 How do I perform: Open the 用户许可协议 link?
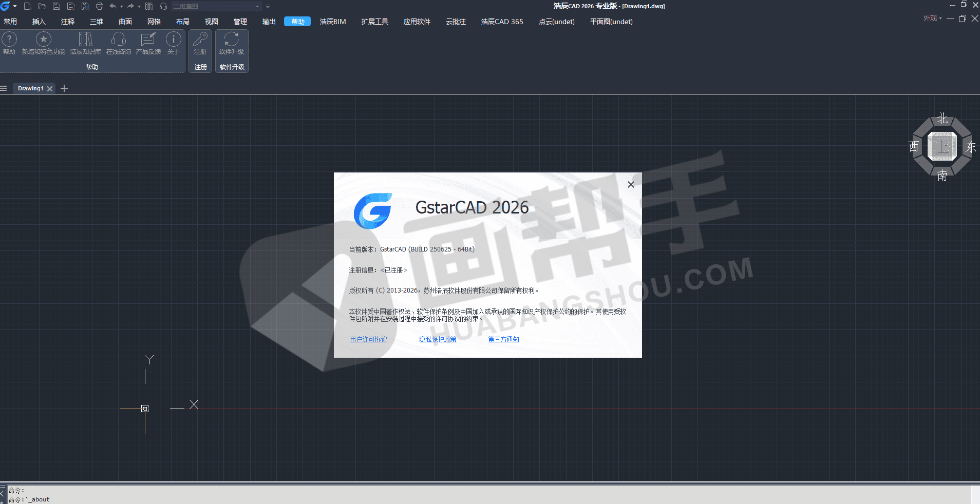click(368, 339)
